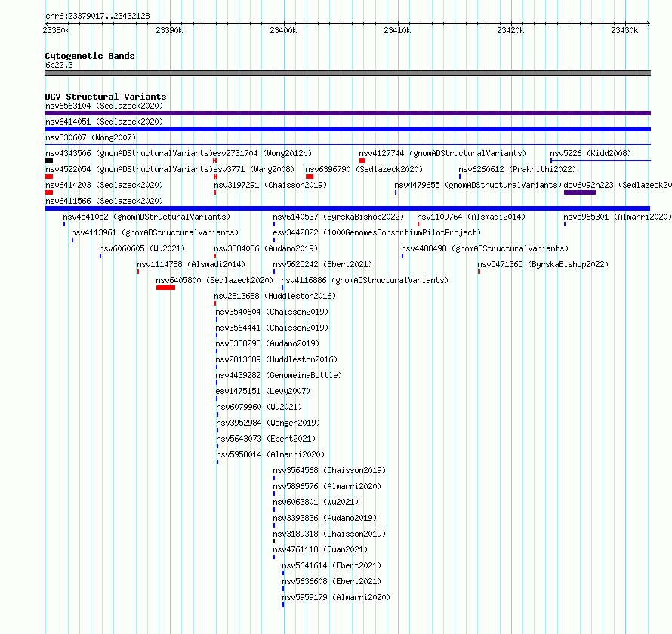Click the nsv6563104 (Sedlazeck2020) variant label
The height and width of the screenshot is (634, 672).
point(104,106)
